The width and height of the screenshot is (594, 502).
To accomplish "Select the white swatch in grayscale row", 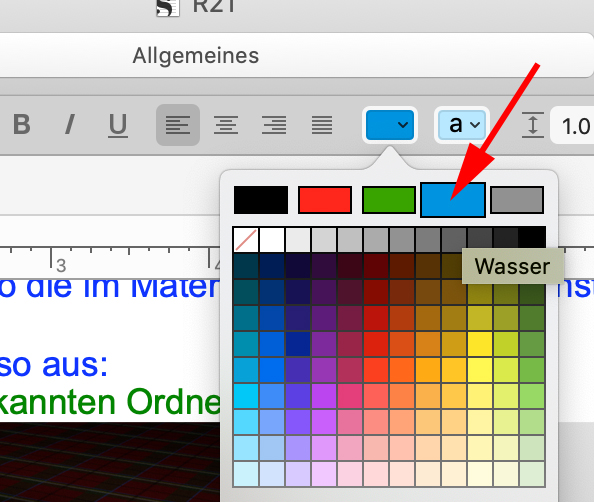I will (x=272, y=239).
